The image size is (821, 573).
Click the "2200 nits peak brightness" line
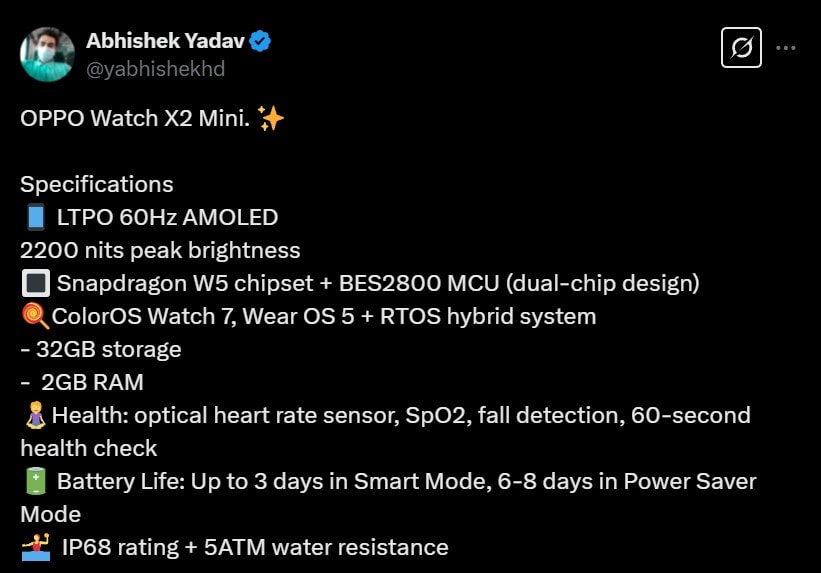click(x=160, y=250)
